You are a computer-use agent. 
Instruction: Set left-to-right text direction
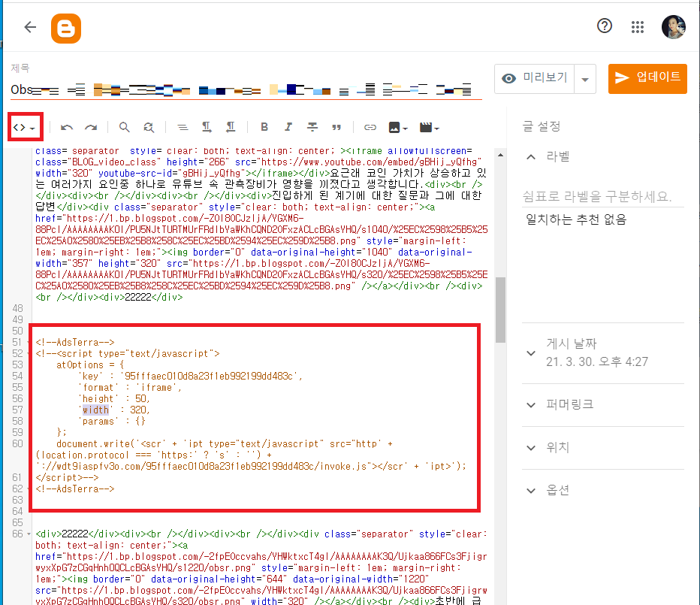pyautogui.click(x=207, y=127)
